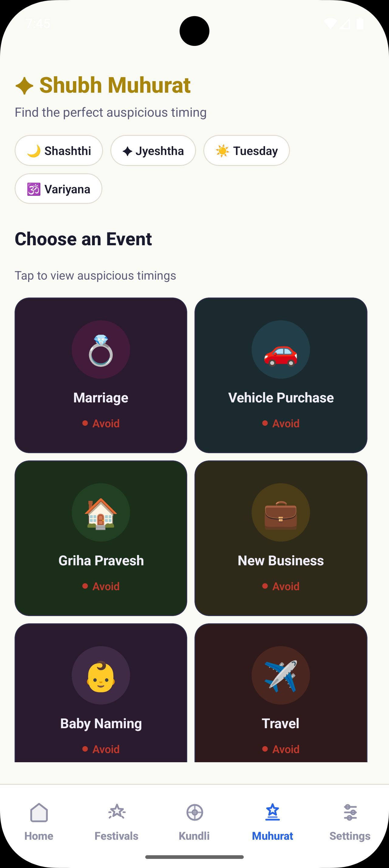Screen dimensions: 389x868
Task: Tap the Tuesday weekday chip
Action: (246, 151)
